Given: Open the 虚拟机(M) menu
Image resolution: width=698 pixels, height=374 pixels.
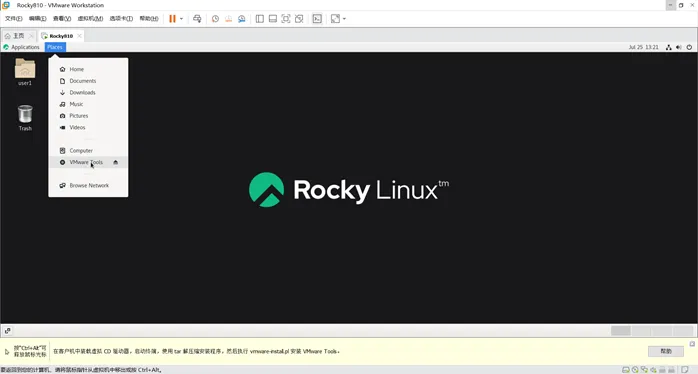Looking at the screenshot, I should pyautogui.click(x=90, y=19).
